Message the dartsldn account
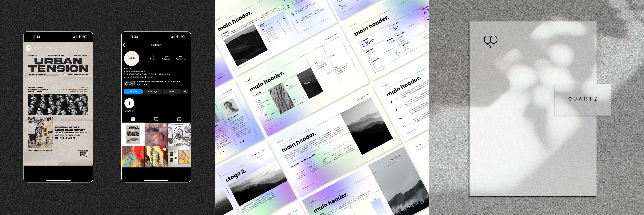Screen dimensions: 644x215 [153, 92]
